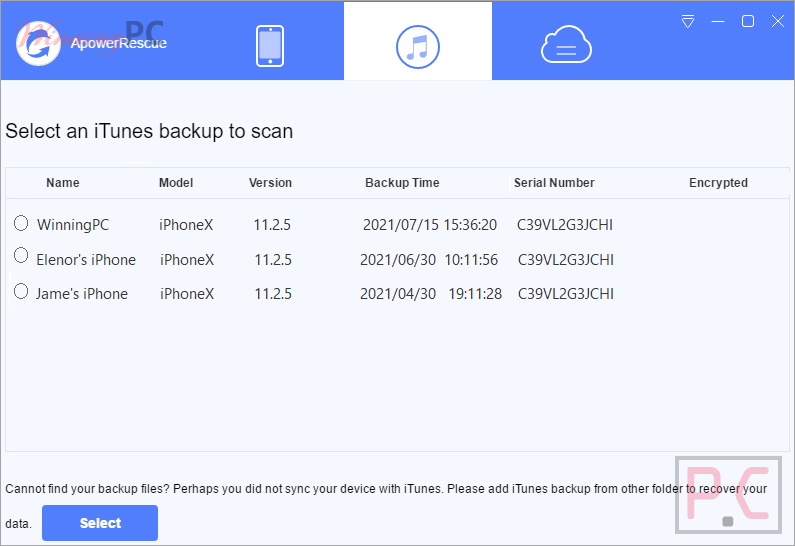
Task: Open the recover from iOS device tab
Action: 270,46
